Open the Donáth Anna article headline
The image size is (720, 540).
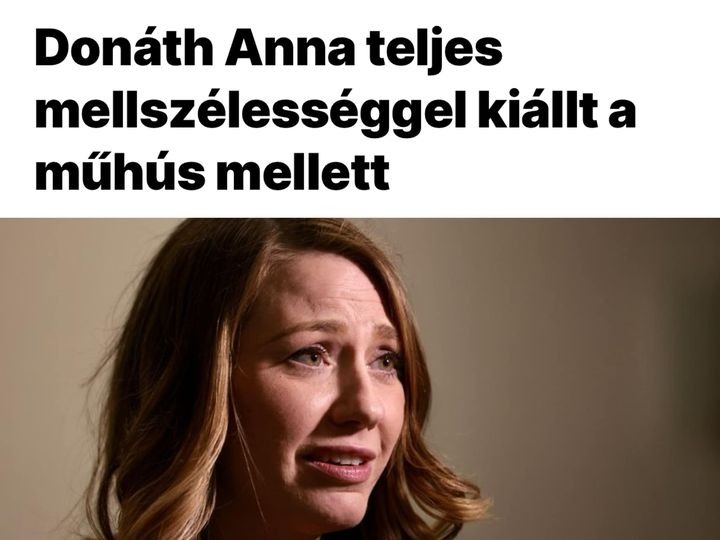[x=335, y=112]
